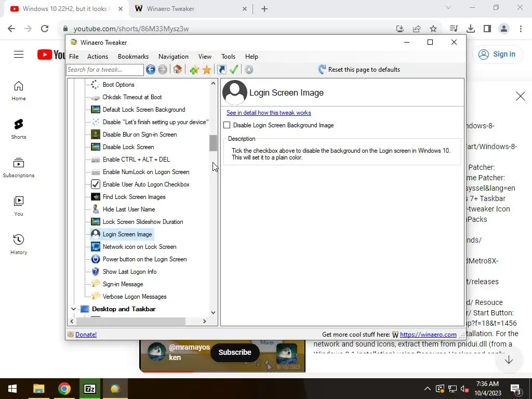Select Find Lock Screen Images item
The height and width of the screenshot is (399, 532).
point(134,197)
